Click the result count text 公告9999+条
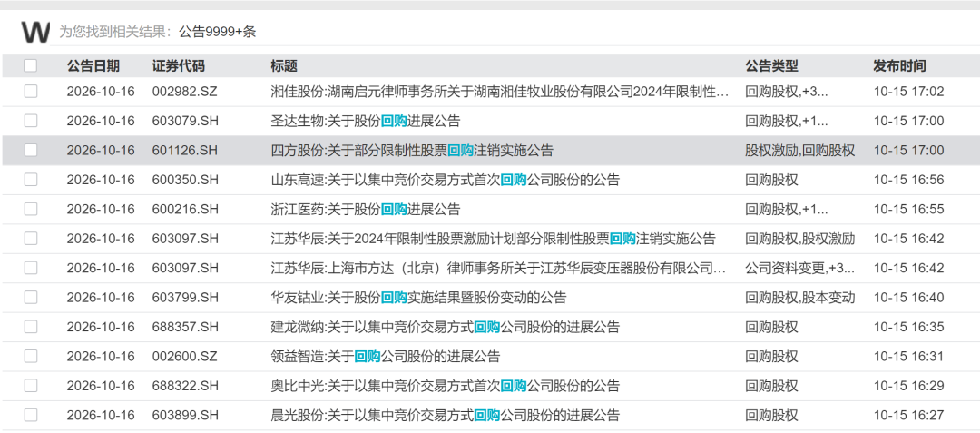Viewport: 980px width, 433px height. pos(218,32)
